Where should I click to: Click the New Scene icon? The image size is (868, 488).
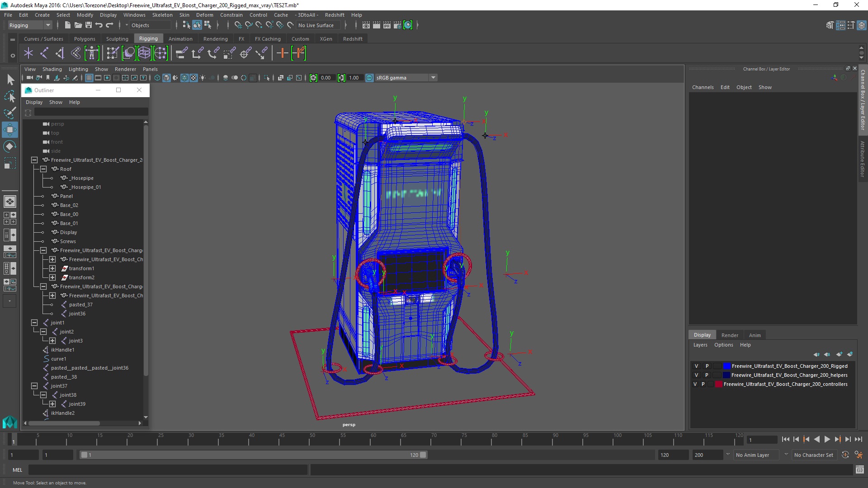(67, 25)
